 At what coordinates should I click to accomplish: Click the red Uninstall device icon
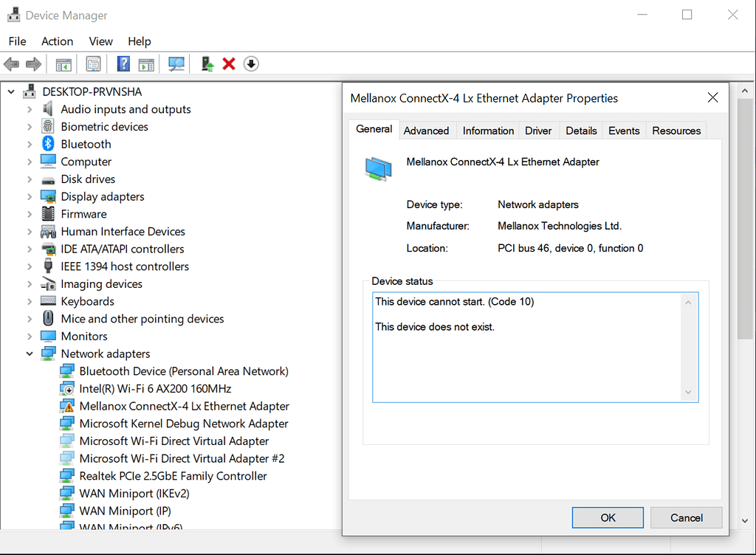[x=228, y=63]
